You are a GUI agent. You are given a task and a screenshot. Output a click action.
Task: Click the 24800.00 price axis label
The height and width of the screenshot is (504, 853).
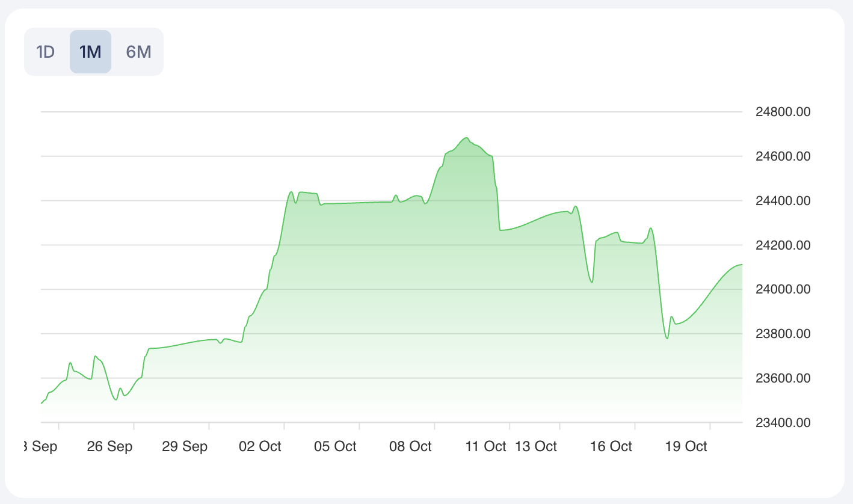[783, 112]
